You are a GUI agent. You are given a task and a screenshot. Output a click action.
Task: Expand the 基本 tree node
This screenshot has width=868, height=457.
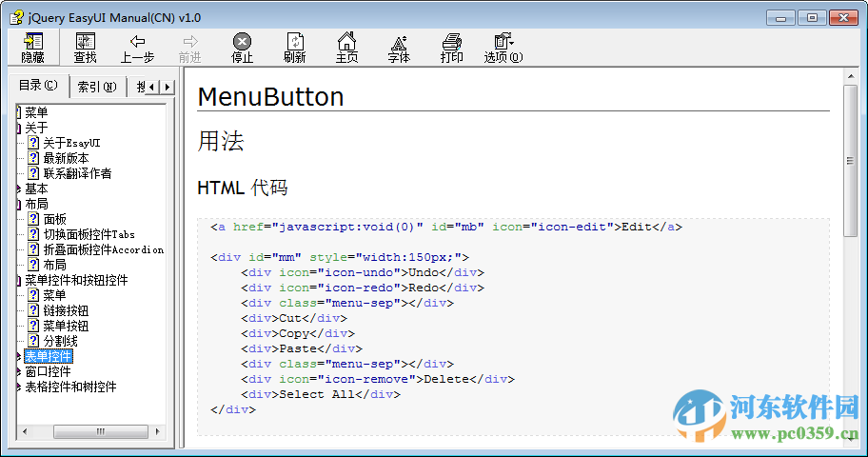click(19, 189)
